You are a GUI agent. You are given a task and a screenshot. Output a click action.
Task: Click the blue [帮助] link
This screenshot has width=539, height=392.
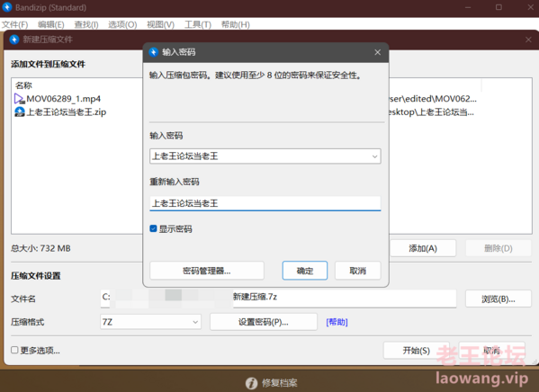337,322
